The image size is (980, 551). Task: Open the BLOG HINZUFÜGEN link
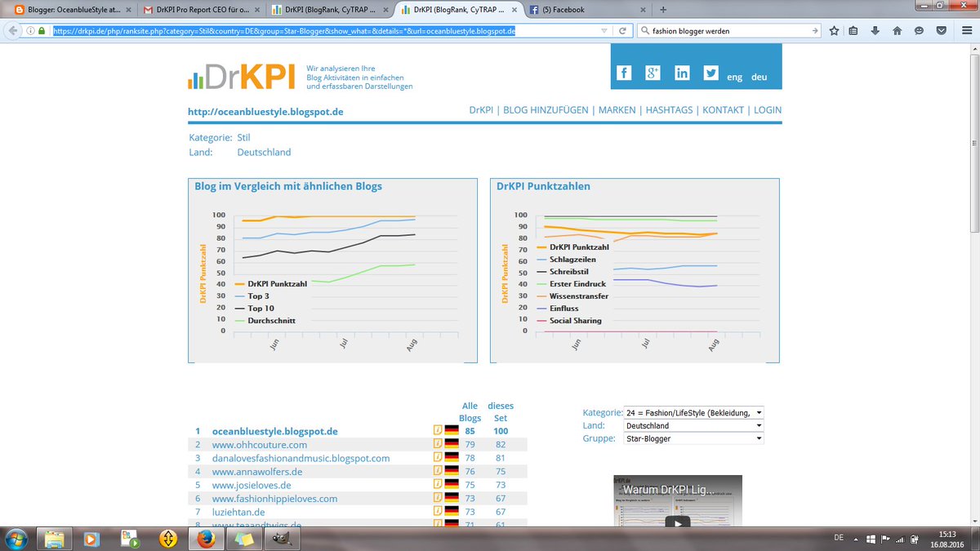click(546, 109)
